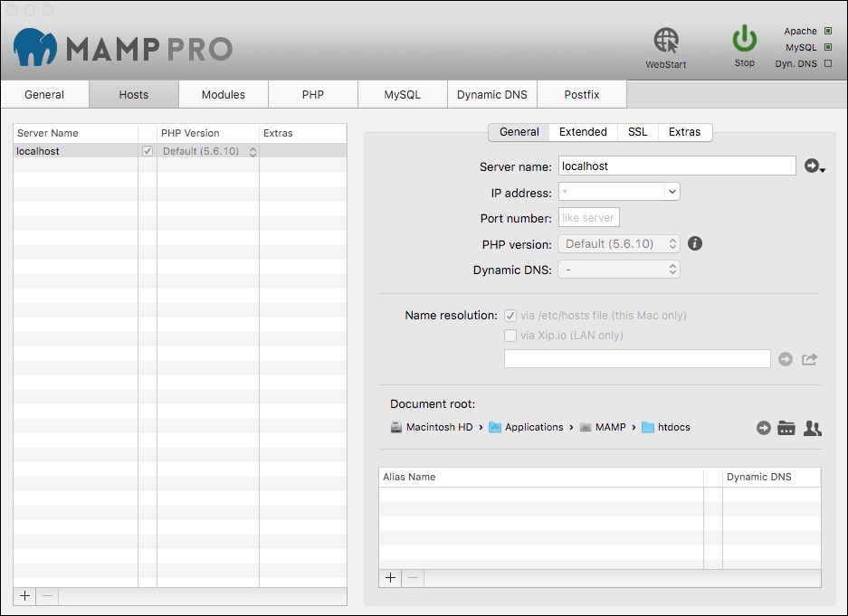Click MySQL status indicator

pos(828,47)
